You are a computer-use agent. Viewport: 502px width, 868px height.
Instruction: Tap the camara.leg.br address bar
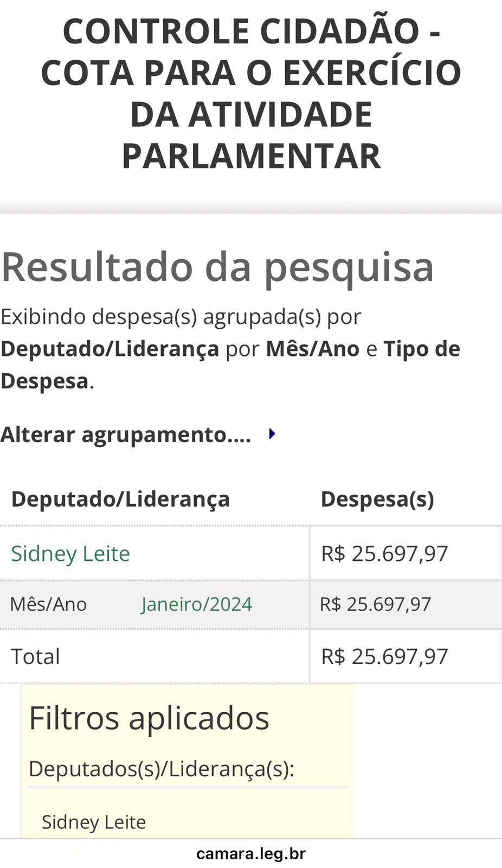[x=250, y=853]
